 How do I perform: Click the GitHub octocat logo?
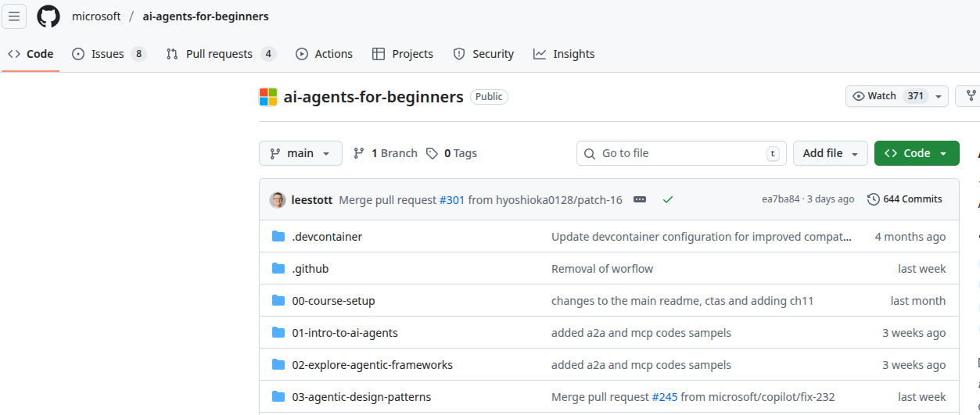48,16
